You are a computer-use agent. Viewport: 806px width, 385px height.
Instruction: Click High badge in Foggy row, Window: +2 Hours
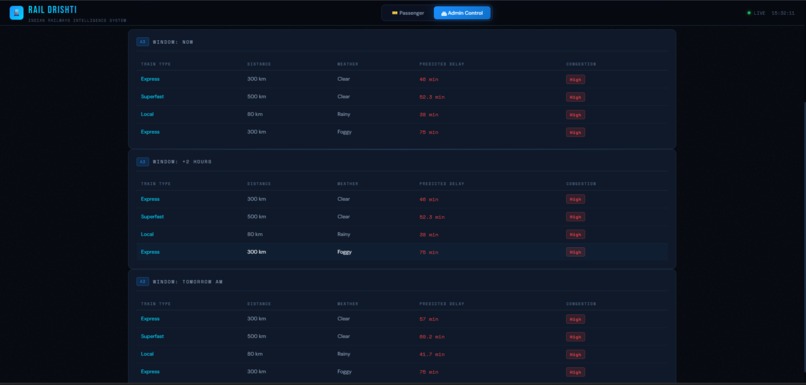(x=575, y=252)
